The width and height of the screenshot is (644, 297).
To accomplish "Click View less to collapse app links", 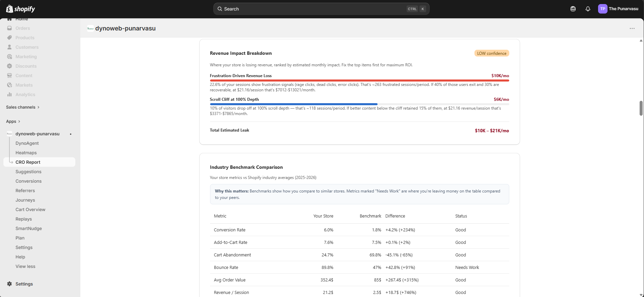I will click(25, 267).
